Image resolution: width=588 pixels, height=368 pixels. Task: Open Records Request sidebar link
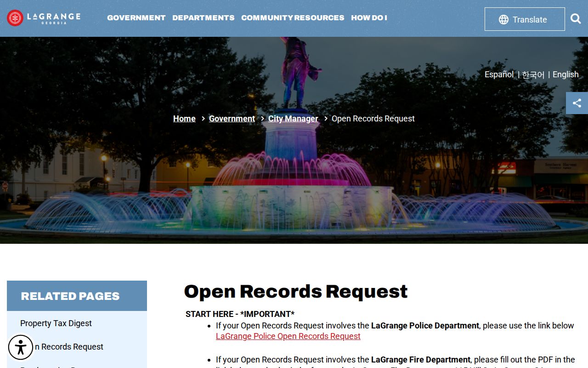coord(62,347)
